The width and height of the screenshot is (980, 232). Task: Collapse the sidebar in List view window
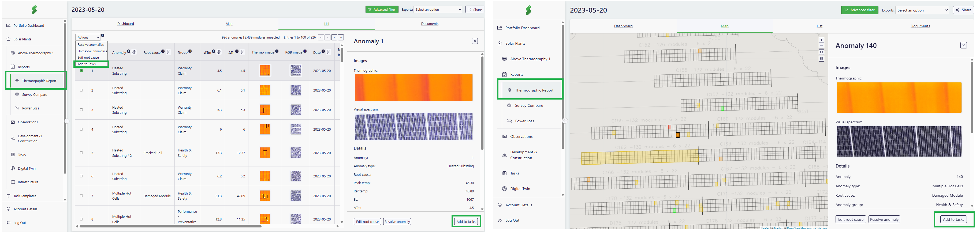(x=66, y=121)
